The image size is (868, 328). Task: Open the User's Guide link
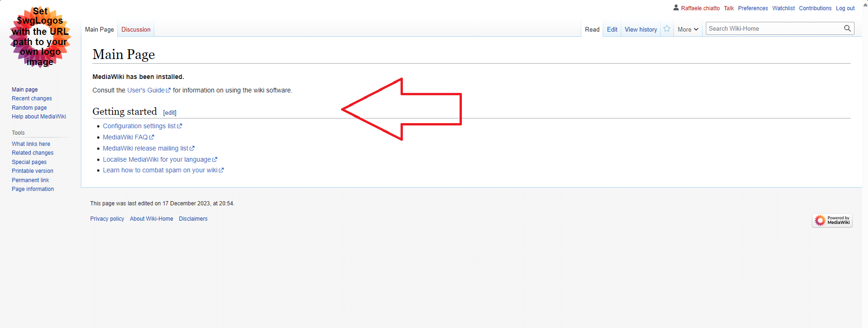(x=149, y=90)
